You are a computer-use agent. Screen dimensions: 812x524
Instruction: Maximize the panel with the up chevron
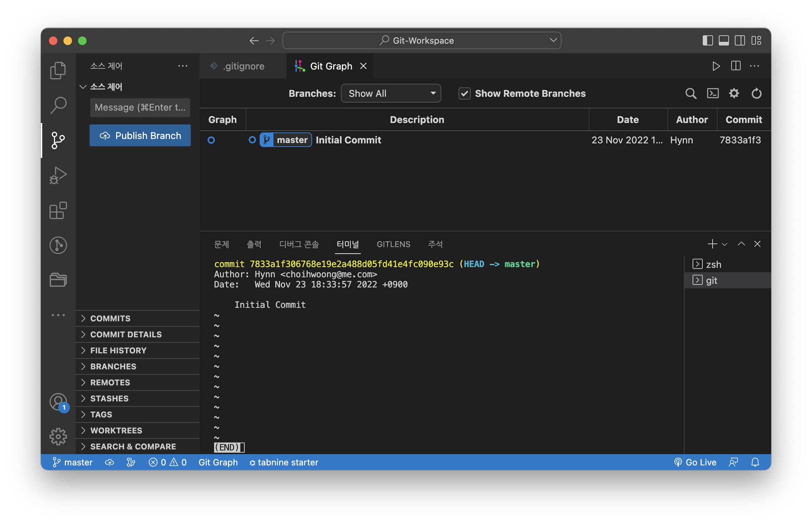[741, 244]
